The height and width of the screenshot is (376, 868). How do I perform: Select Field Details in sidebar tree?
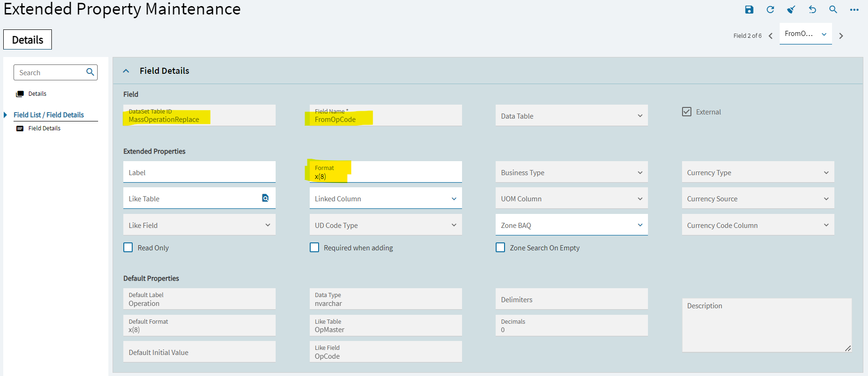click(x=44, y=128)
